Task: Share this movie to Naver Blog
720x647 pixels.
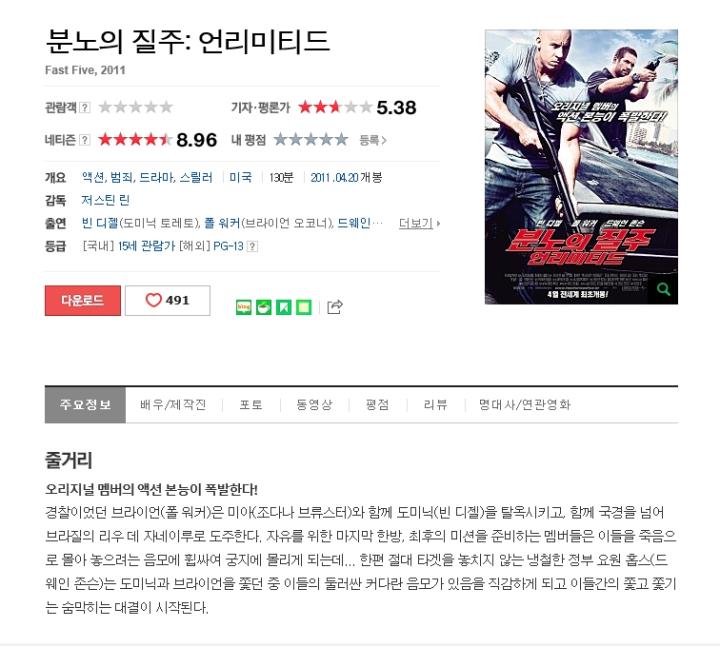Action: (243, 307)
